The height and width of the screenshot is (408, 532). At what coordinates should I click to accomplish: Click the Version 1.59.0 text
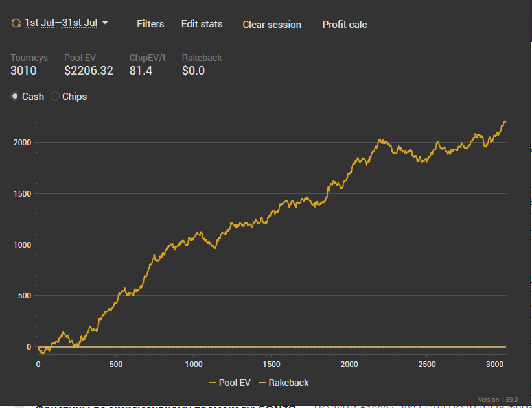(498, 399)
